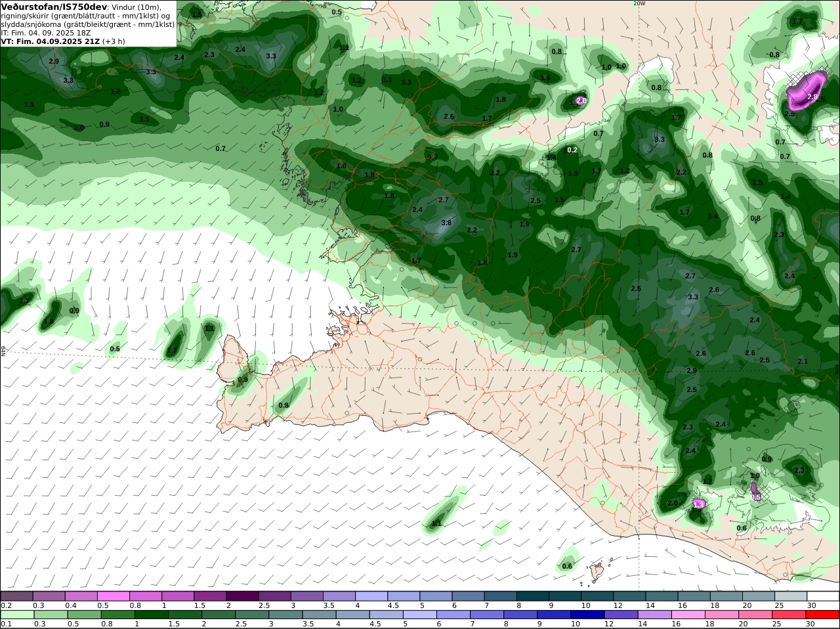The width and height of the screenshot is (840, 629).
Task: Choose the 6 swatch in the top legend row
Action: click(467, 596)
